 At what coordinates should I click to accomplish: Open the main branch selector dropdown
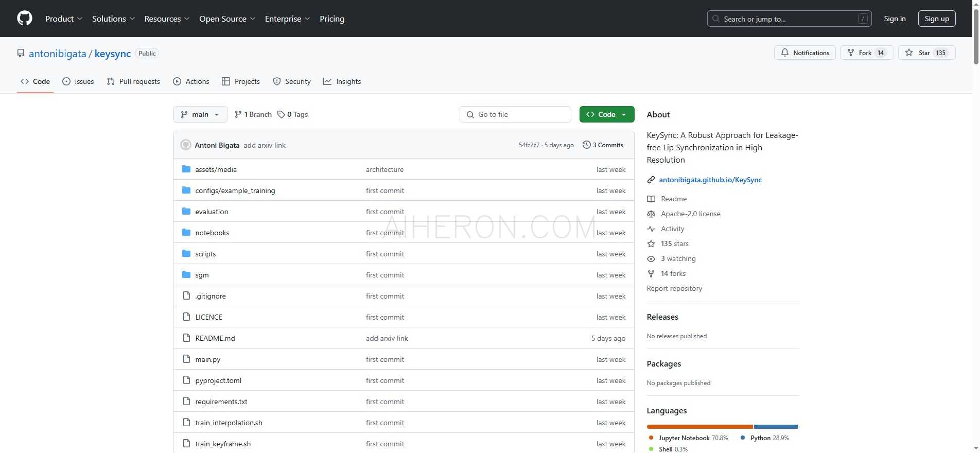[200, 114]
